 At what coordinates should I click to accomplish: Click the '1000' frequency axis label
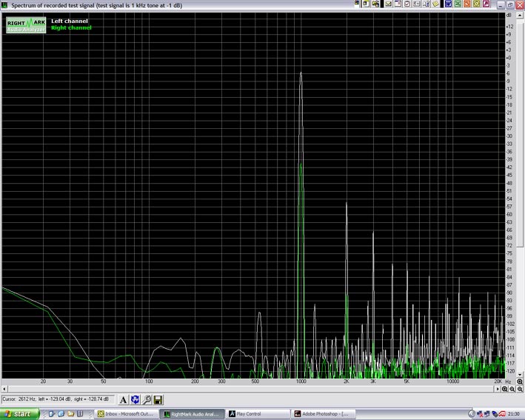[301, 381]
